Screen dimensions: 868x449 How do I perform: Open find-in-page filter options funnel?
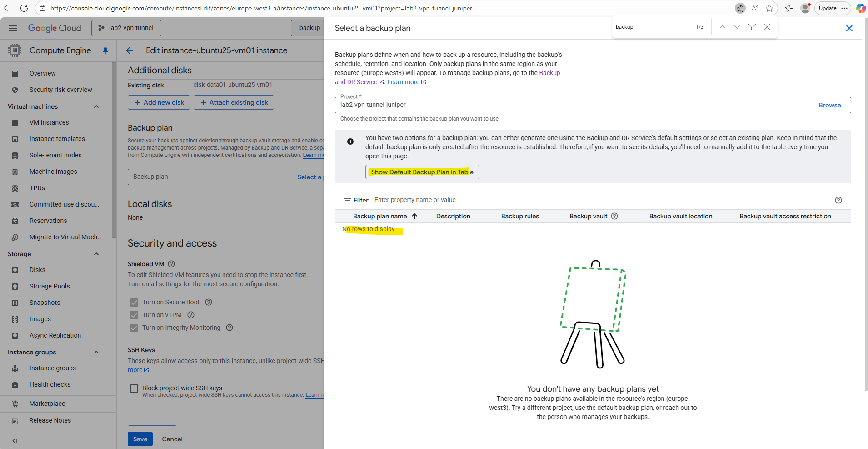[752, 27]
